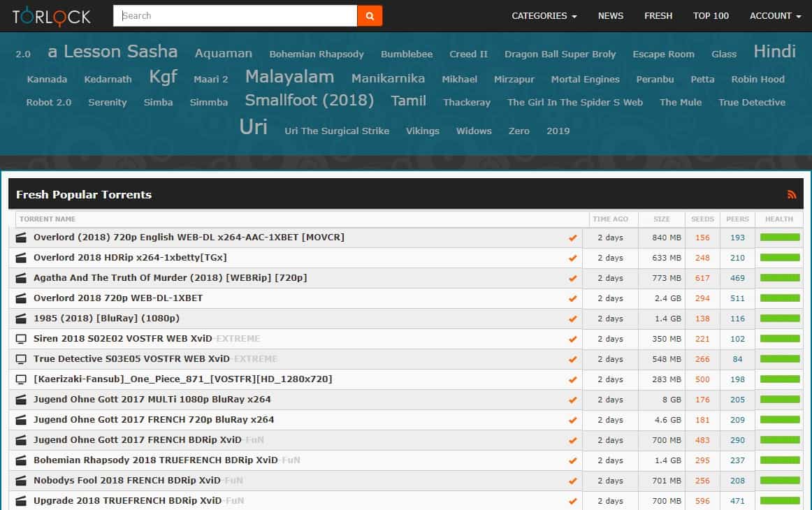Open the Torlock logo home link
Screen dimensions: 812x510
[51, 17]
